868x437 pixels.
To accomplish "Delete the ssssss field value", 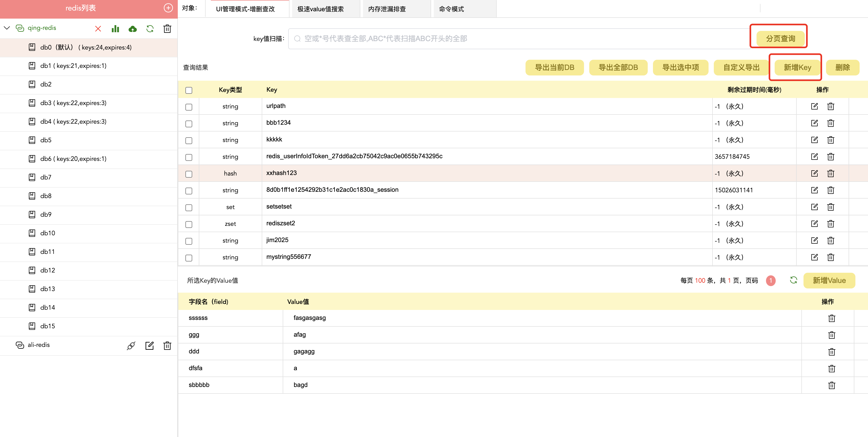I will (831, 318).
